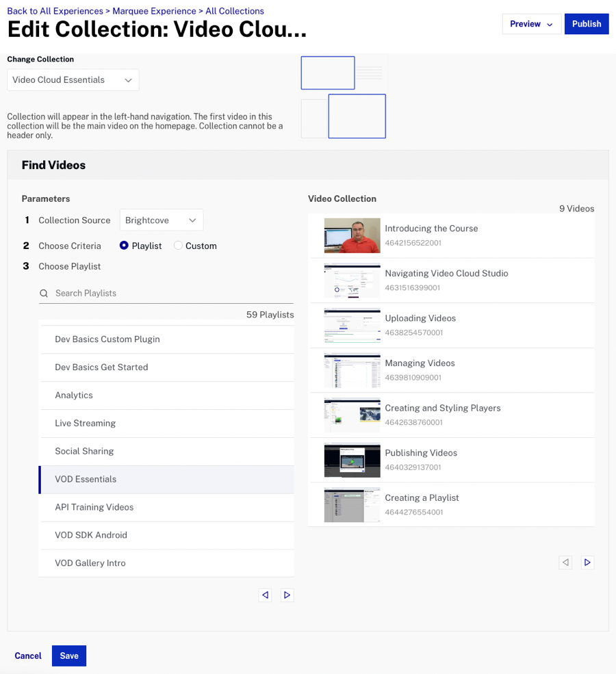
Task: Click video ID 4640329137001
Action: (x=413, y=467)
